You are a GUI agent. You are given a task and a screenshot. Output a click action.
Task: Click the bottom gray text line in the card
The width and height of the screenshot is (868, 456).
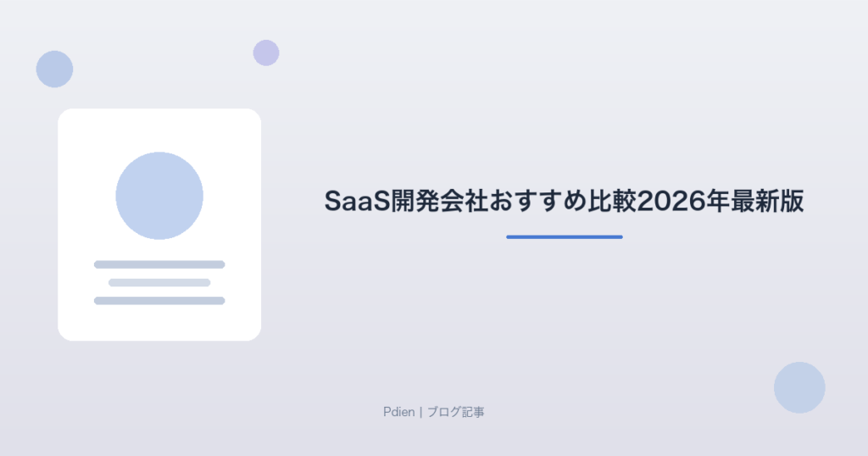pos(159,301)
